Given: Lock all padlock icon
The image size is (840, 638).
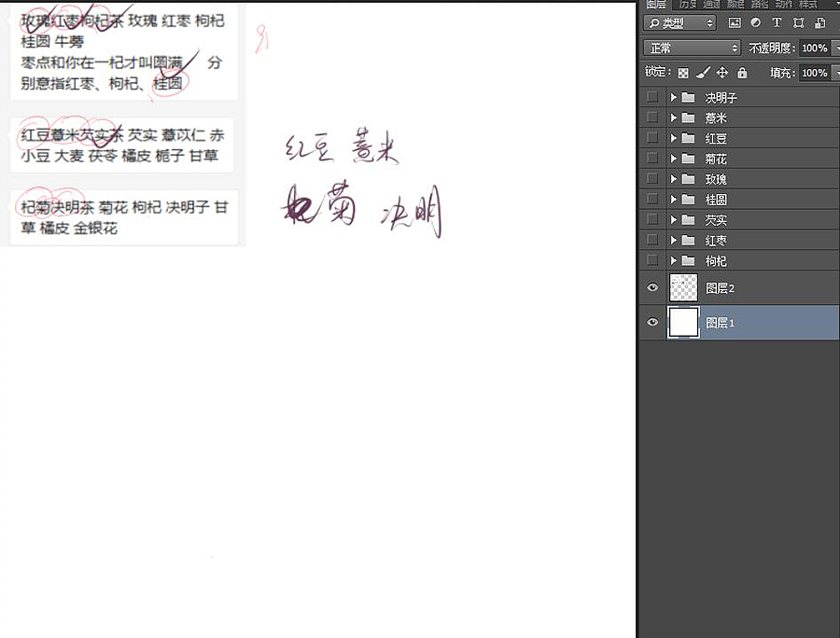Looking at the screenshot, I should 742,72.
